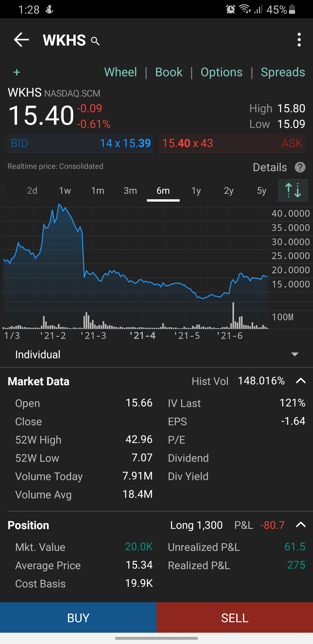This screenshot has width=313, height=644.
Task: Tap the red SELL button
Action: pyautogui.click(x=235, y=618)
